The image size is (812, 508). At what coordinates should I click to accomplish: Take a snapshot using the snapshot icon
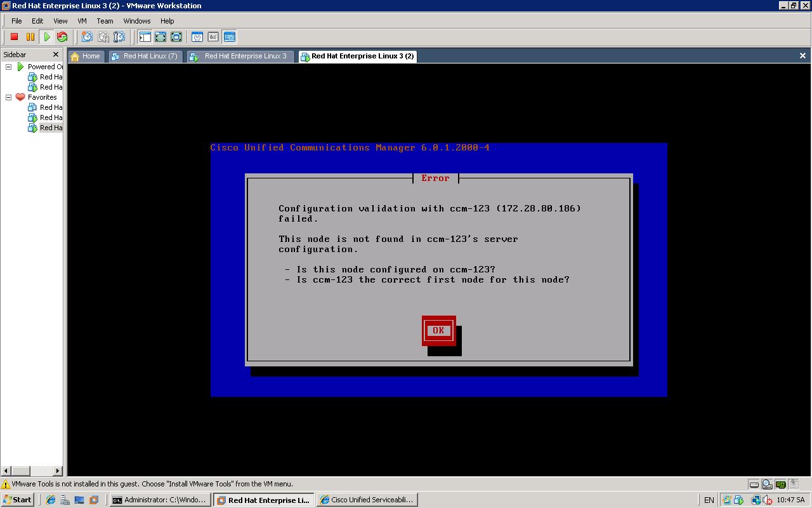87,37
